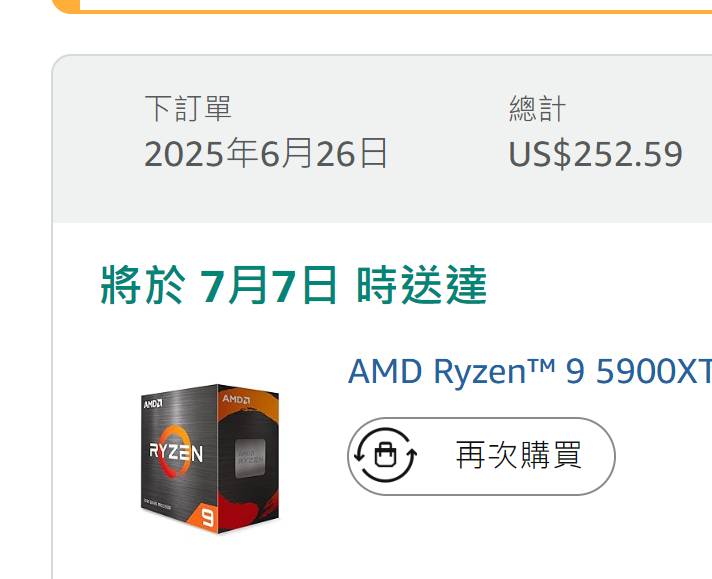This screenshot has height=579, width=712.
Task: Click the 5900XT model number in the product title
Action: coord(653,371)
